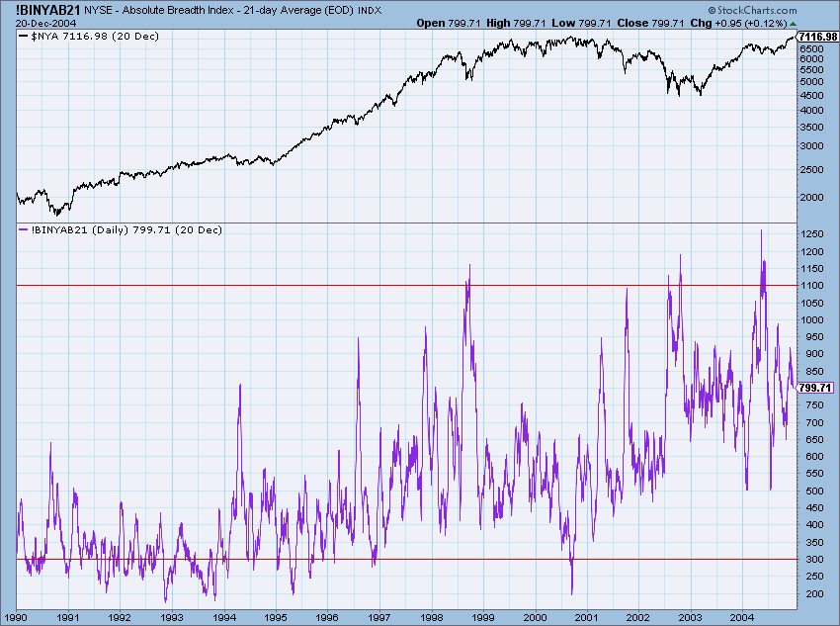Click the 2004 label on time axis
The image size is (840, 626).
click(743, 617)
